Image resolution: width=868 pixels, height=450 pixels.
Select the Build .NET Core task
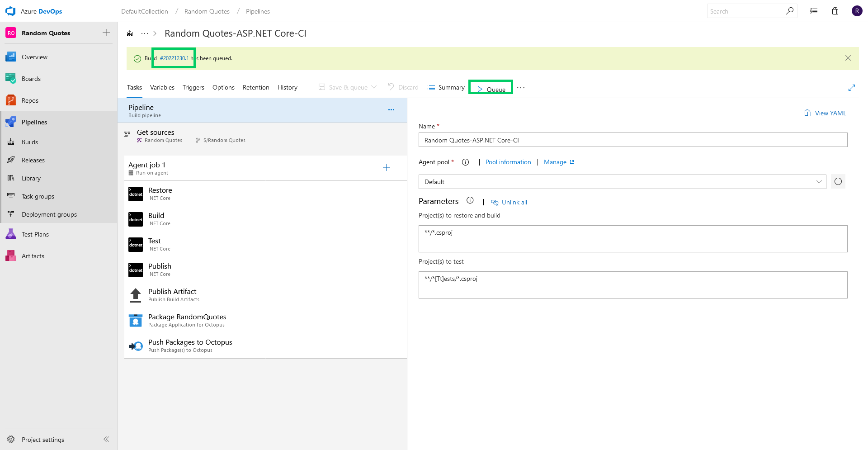coord(266,219)
